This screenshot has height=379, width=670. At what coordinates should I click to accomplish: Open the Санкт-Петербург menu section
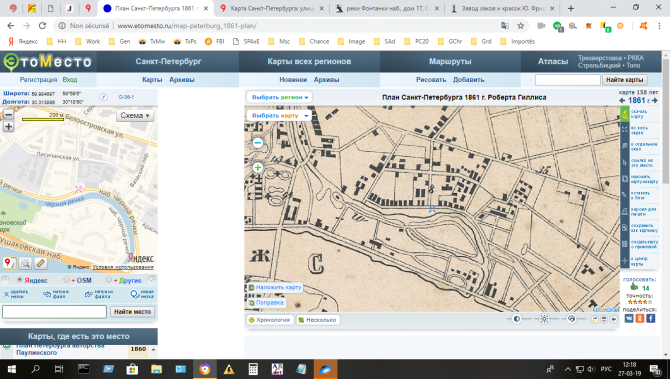pos(168,62)
